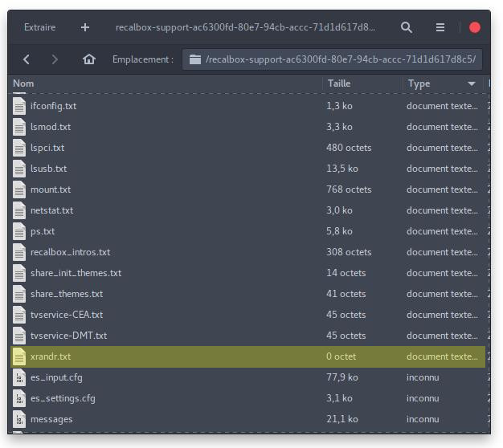Select the recalbox_intros.txt file icon
This screenshot has width=503, height=448.
[19, 252]
